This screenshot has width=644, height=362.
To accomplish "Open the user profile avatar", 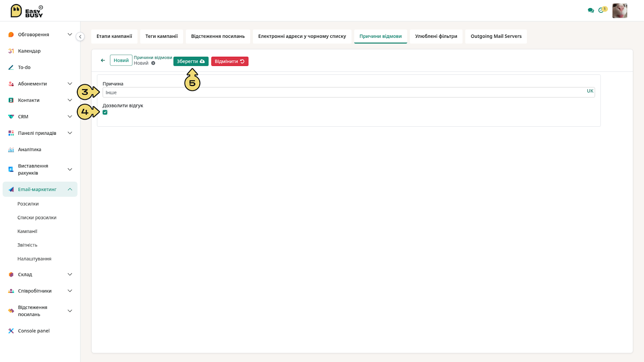I will [x=619, y=11].
